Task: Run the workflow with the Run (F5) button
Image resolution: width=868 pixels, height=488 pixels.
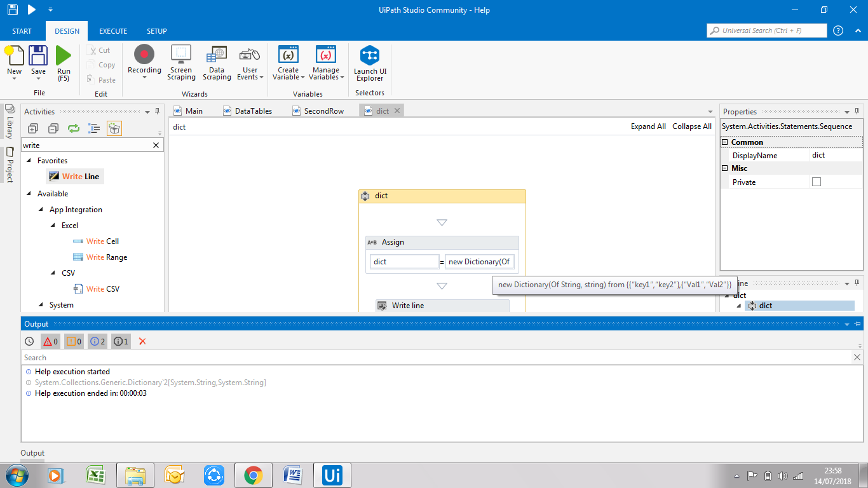Action: click(64, 64)
